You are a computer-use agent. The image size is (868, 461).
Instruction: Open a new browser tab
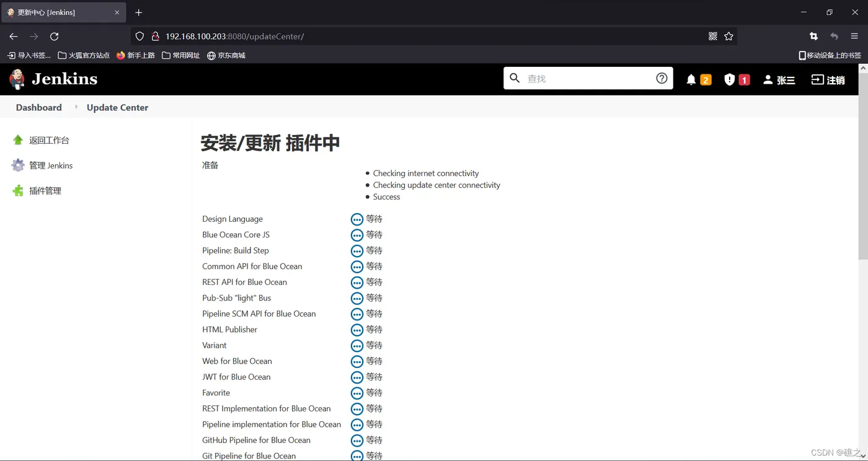pyautogui.click(x=138, y=12)
